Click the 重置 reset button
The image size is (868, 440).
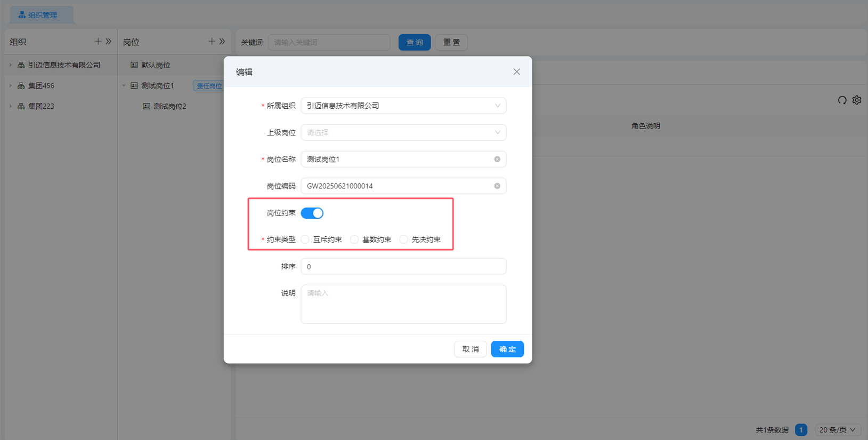click(452, 43)
